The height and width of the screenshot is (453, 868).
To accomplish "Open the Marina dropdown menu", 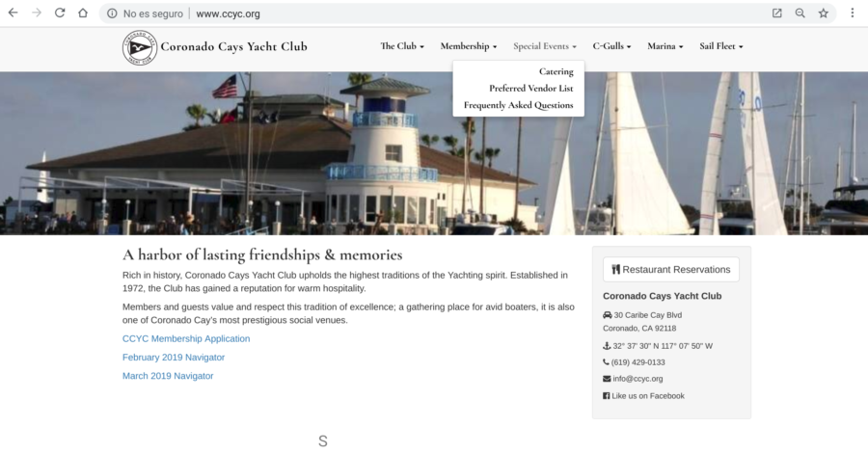I will (665, 46).
